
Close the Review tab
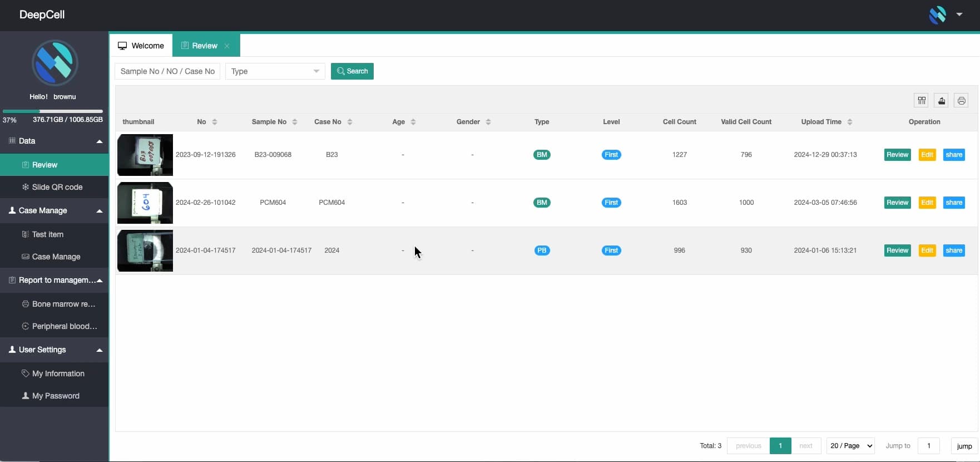coord(227,46)
